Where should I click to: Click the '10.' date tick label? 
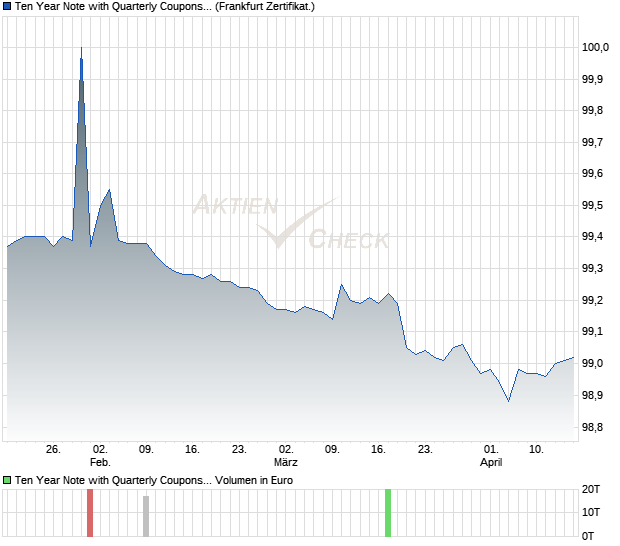pyautogui.click(x=536, y=449)
